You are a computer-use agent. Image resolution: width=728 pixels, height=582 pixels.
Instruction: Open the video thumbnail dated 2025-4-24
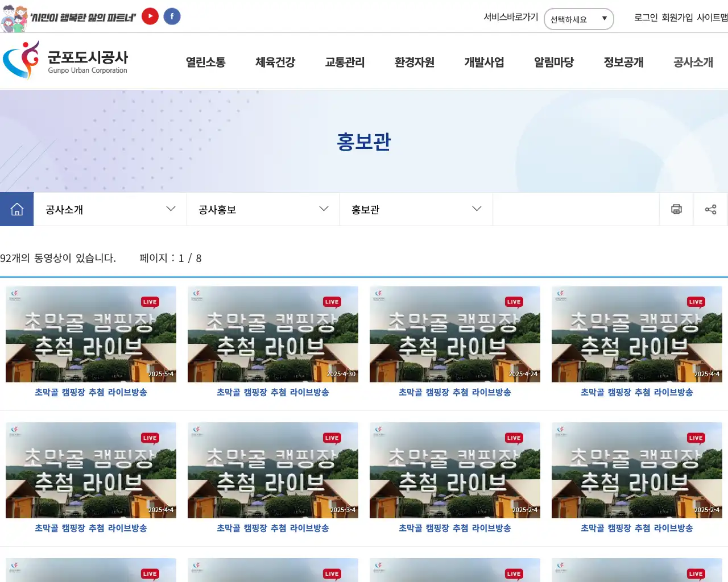tap(455, 334)
